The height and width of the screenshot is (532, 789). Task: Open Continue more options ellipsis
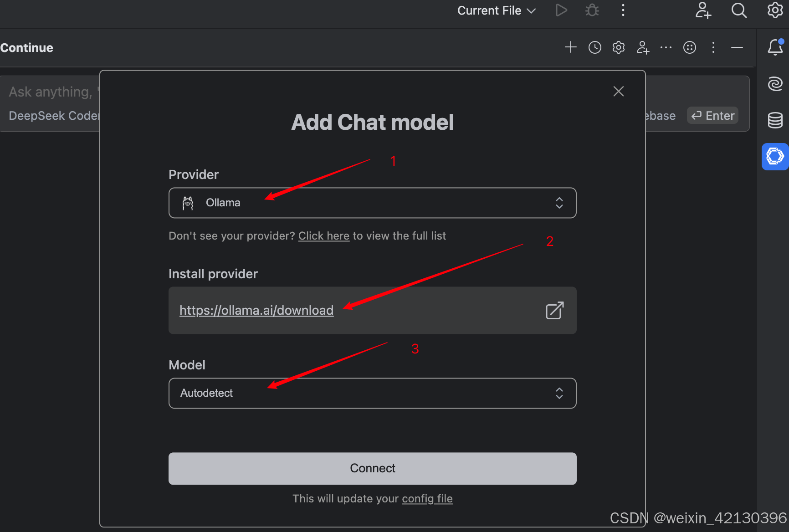[666, 47]
